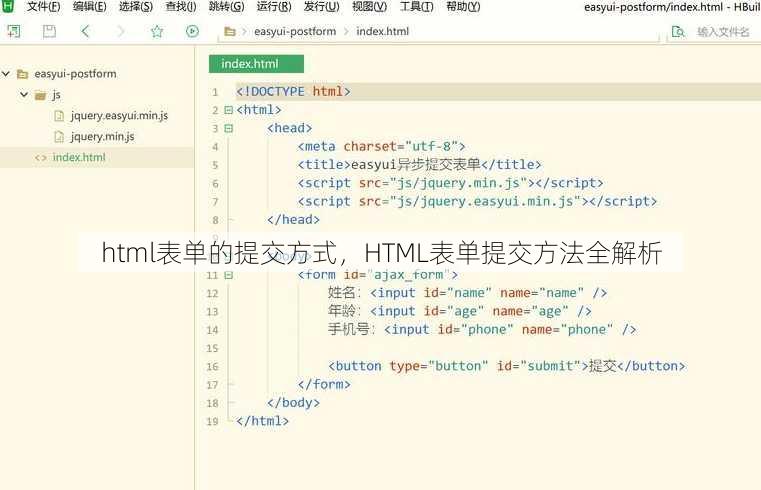Click the easyui-postform project folder icon

point(22,74)
